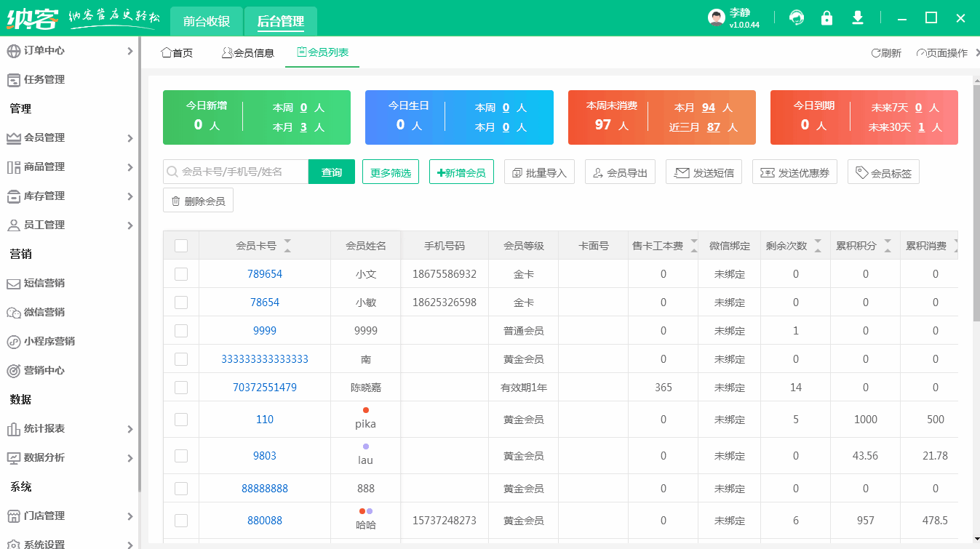The image size is (980, 549).
Task: Open member card link 88888888
Action: [x=265, y=488]
